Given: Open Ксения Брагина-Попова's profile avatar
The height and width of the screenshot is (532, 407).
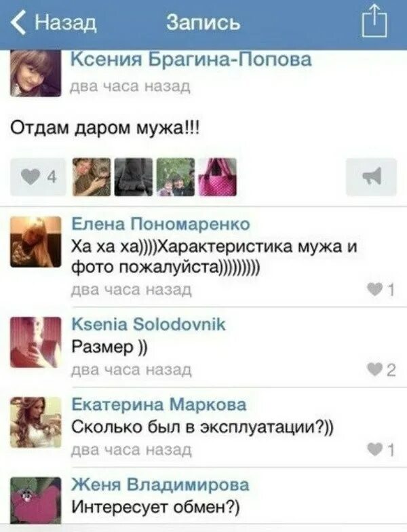Looking at the screenshot, I should tap(35, 73).
